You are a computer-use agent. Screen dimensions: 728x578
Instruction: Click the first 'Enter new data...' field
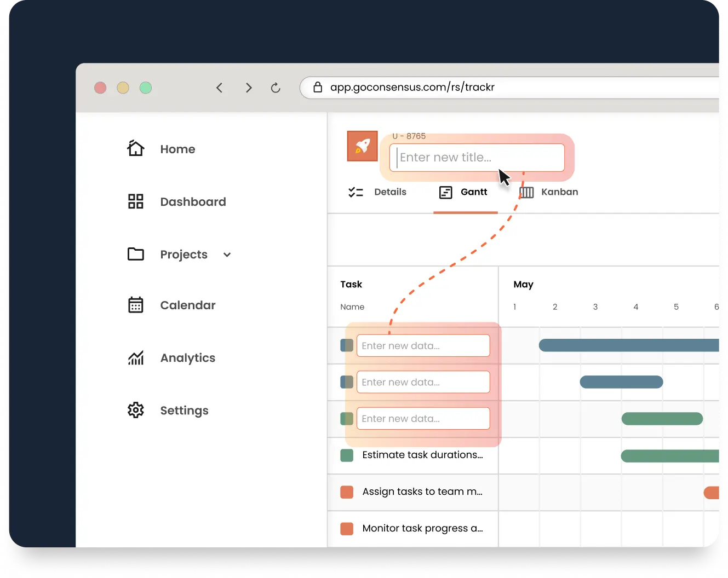tap(423, 345)
